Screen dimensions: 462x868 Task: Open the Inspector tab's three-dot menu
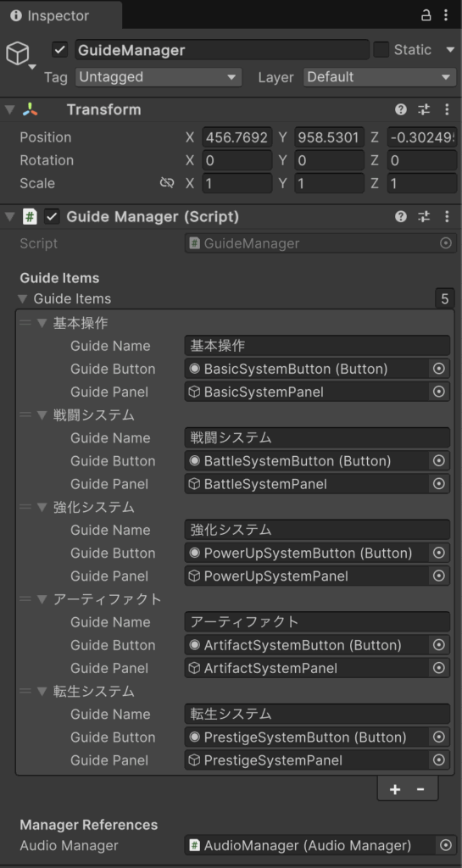click(446, 15)
